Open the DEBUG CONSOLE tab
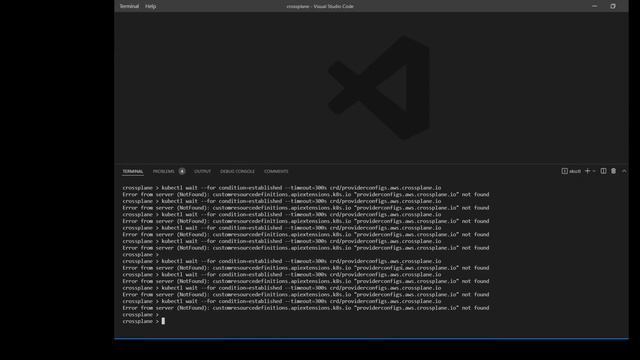 (x=237, y=171)
